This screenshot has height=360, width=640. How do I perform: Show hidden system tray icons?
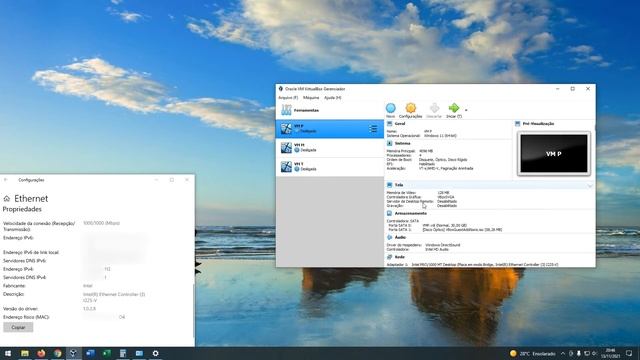(x=563, y=353)
